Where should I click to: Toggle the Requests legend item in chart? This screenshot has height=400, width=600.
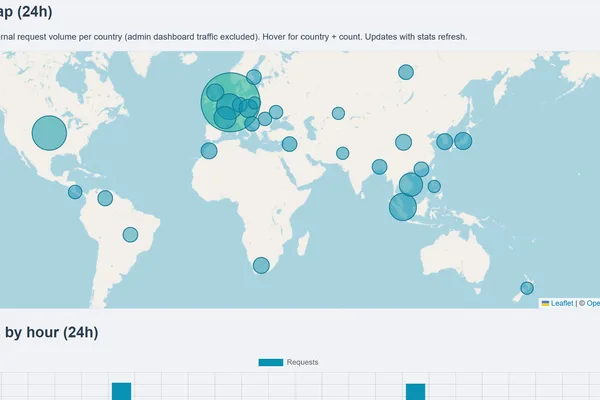tap(288, 362)
